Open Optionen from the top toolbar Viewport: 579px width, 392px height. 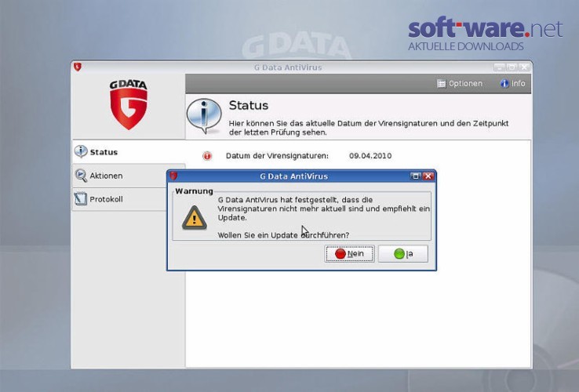tap(460, 83)
